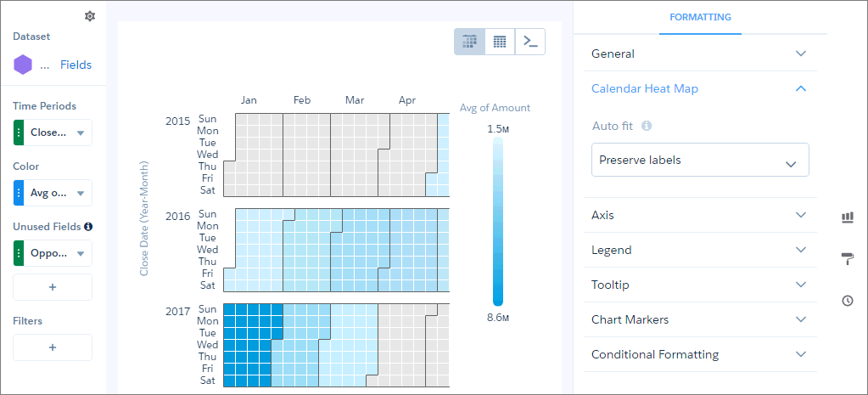
Task: Click the Avg of Amount color gradient legend
Action: point(498,222)
